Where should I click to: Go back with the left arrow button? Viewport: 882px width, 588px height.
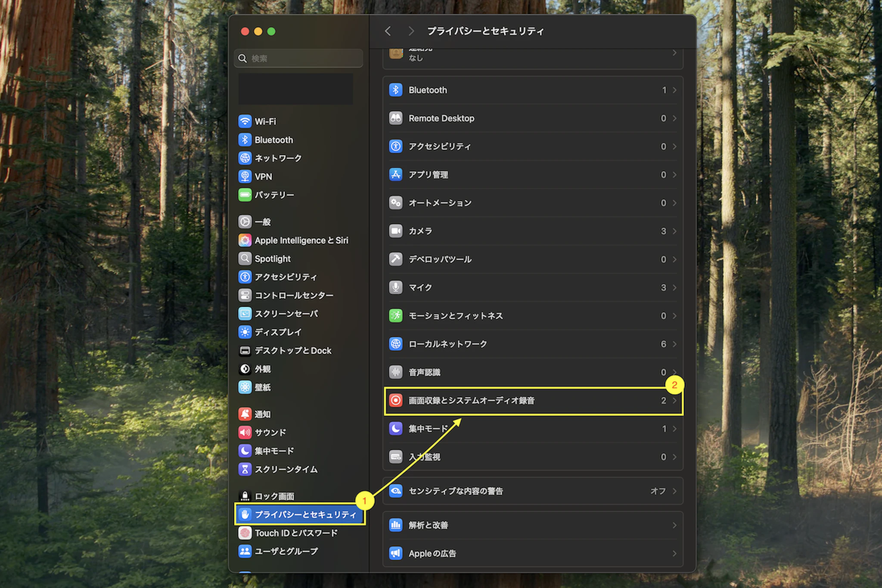coord(388,31)
